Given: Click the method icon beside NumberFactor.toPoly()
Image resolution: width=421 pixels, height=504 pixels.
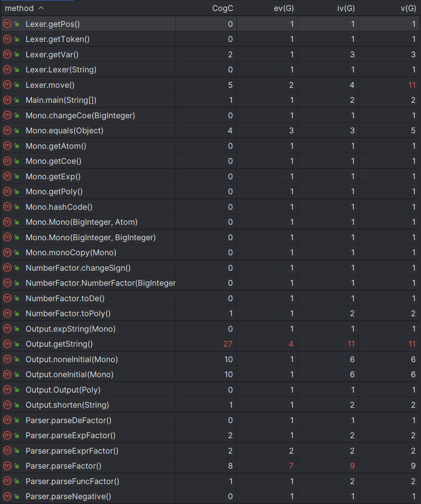Looking at the screenshot, I should tap(7, 313).
